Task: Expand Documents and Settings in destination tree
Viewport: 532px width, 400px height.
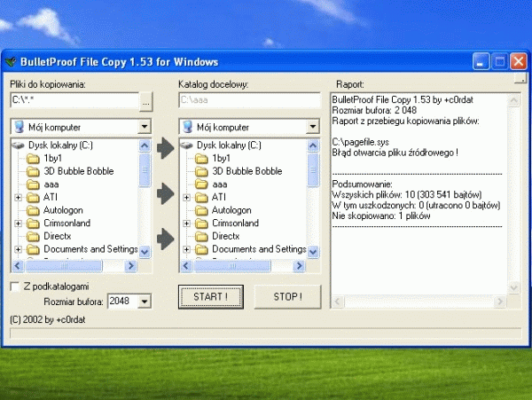Action: point(186,249)
